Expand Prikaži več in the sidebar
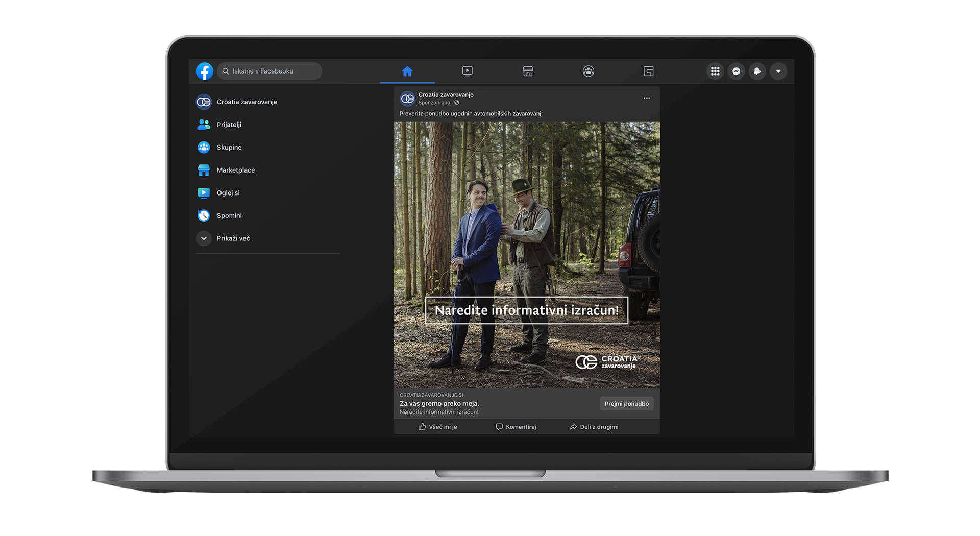This screenshot has height=536, width=980. 233,238
